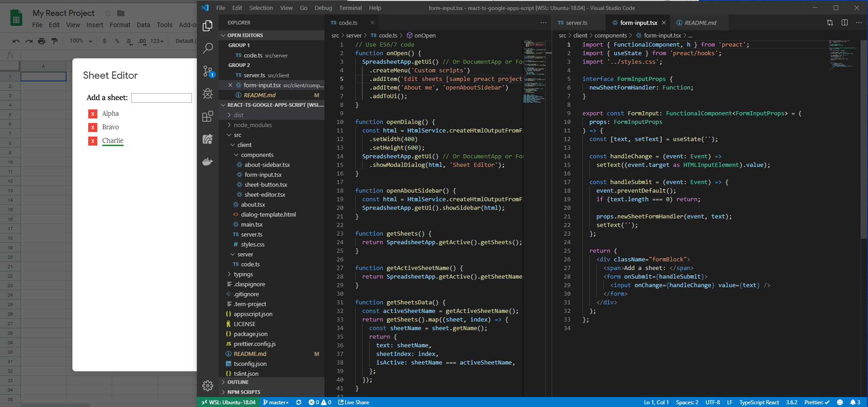Open the Debug view in activity bar
The image size is (868, 407).
click(x=208, y=94)
